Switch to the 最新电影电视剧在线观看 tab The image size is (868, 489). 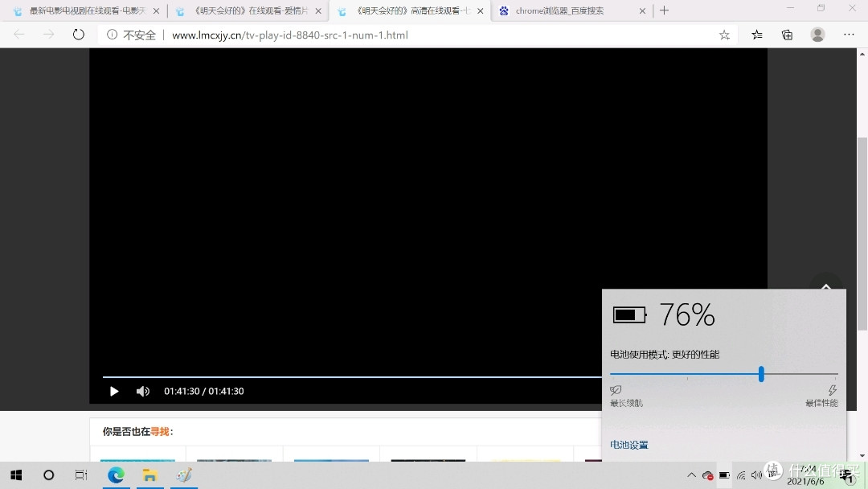[87, 10]
